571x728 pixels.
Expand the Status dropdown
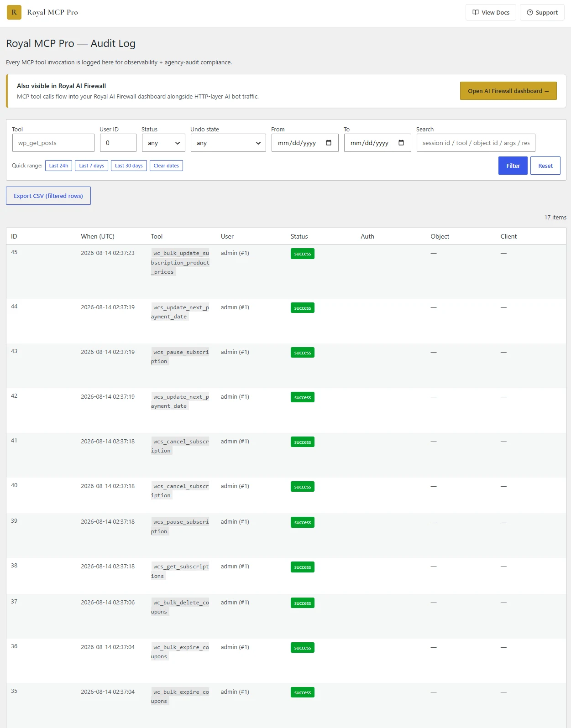coord(163,143)
